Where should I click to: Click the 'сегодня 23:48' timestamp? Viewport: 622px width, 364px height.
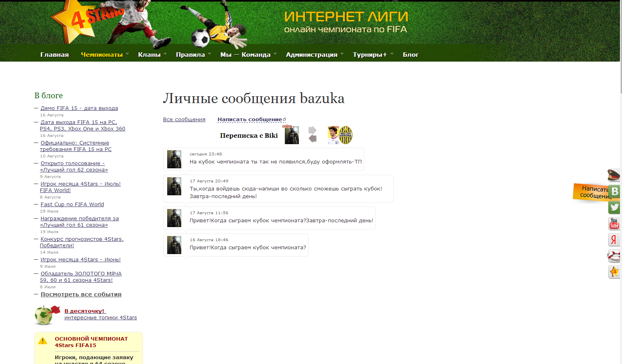click(206, 154)
